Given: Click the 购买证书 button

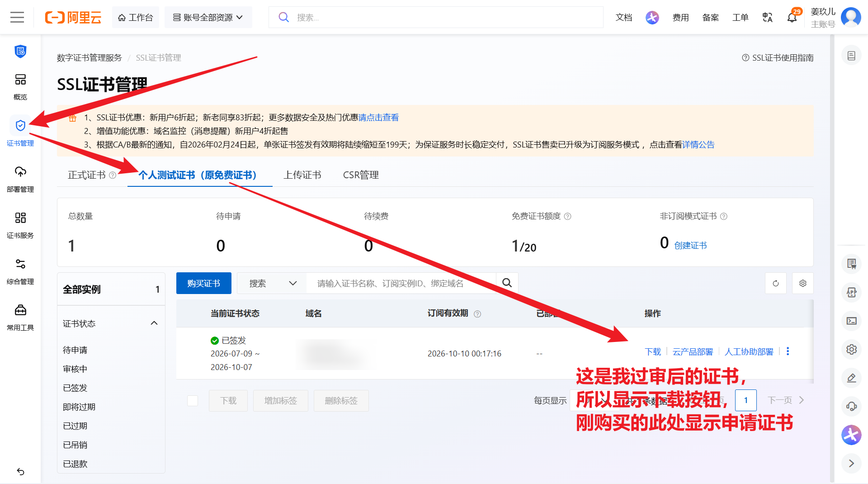Looking at the screenshot, I should click(204, 283).
